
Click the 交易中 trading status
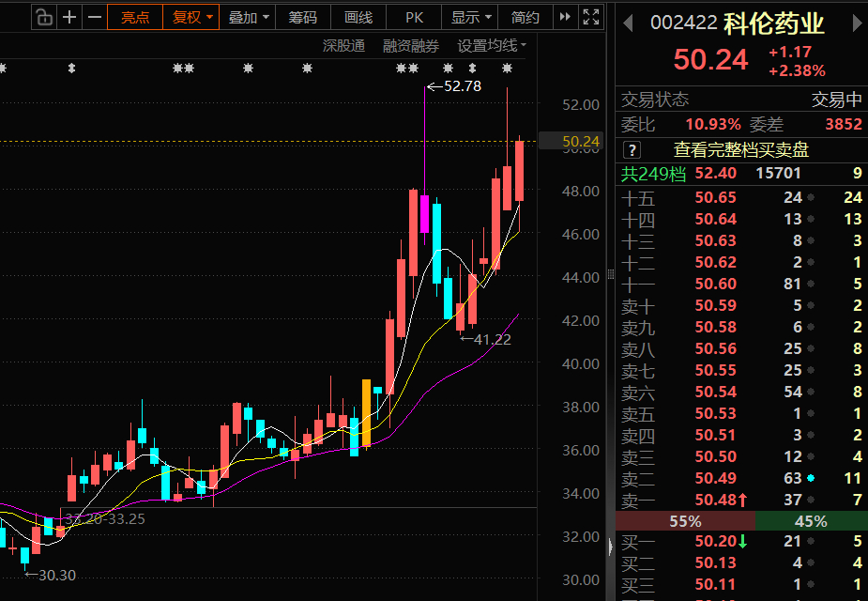pos(836,100)
